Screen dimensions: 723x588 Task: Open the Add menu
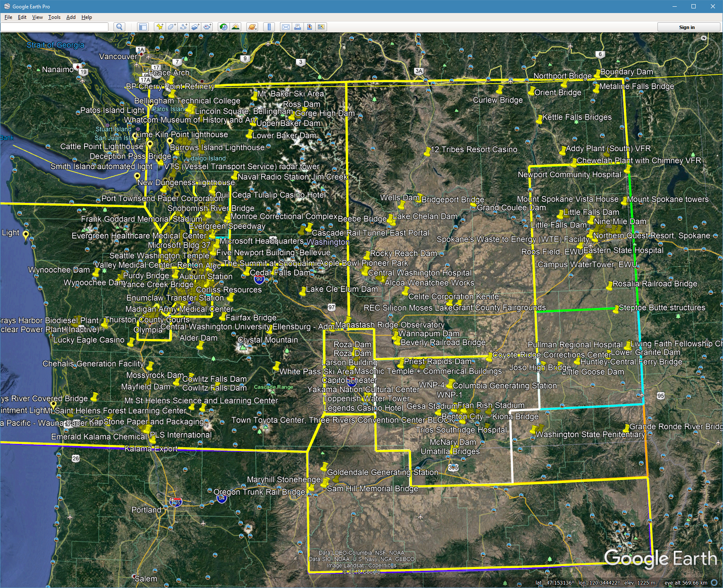pyautogui.click(x=71, y=17)
